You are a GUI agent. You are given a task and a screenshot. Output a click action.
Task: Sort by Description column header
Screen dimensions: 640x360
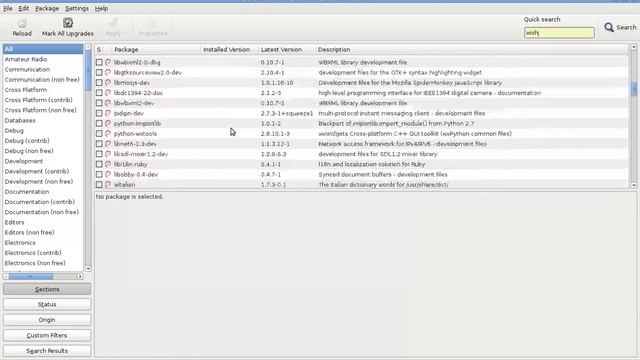pyautogui.click(x=472, y=49)
